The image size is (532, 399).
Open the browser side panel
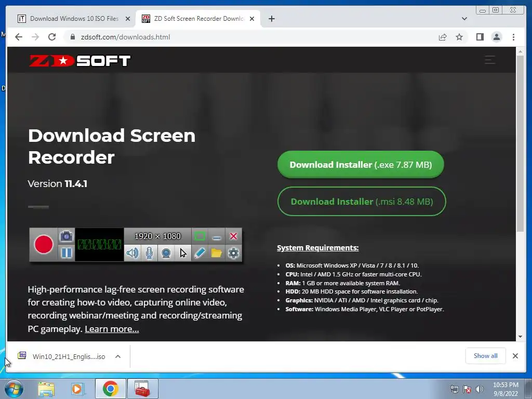[x=480, y=37]
